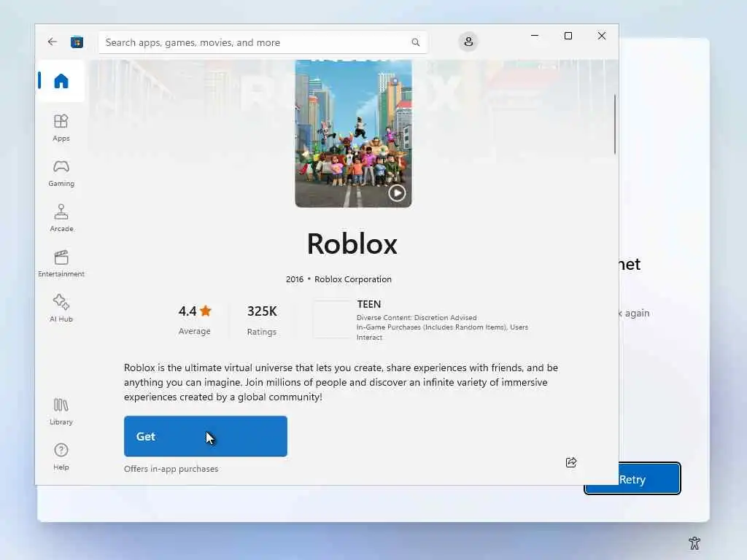Go back using the back arrow
This screenshot has width=747, height=560.
click(x=53, y=42)
